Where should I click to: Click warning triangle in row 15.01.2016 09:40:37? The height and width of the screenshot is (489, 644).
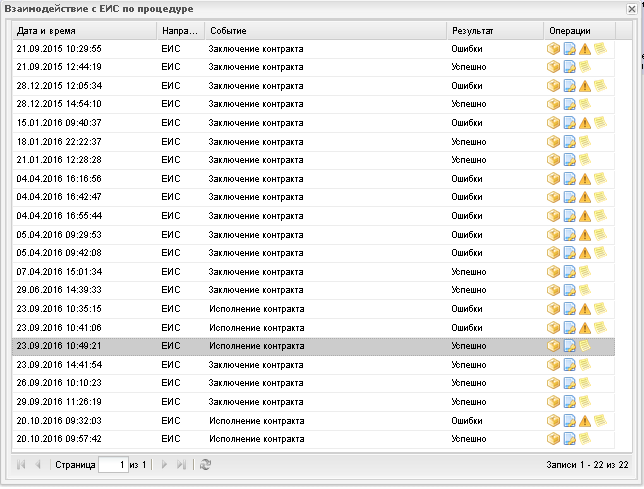[x=585, y=123]
